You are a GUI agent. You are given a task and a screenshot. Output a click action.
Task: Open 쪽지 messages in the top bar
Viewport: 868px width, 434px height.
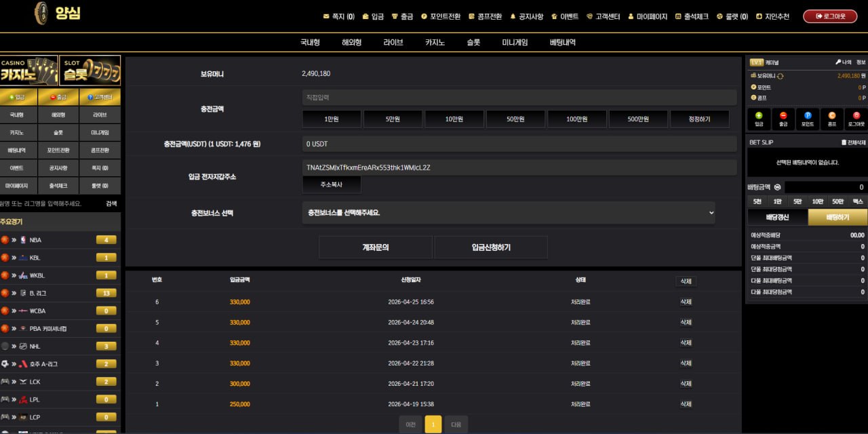pos(338,16)
